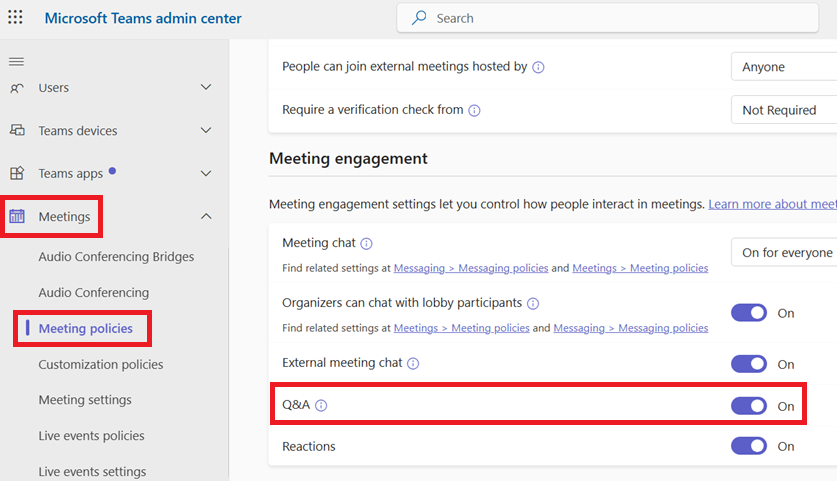The image size is (838, 481).
Task: Select Meeting policies in sidebar
Action: [86, 328]
